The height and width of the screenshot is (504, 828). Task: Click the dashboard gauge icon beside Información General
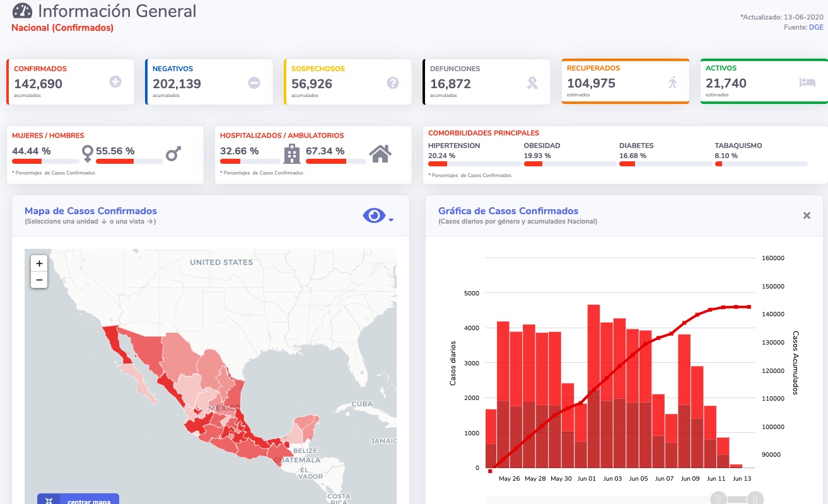[x=22, y=11]
